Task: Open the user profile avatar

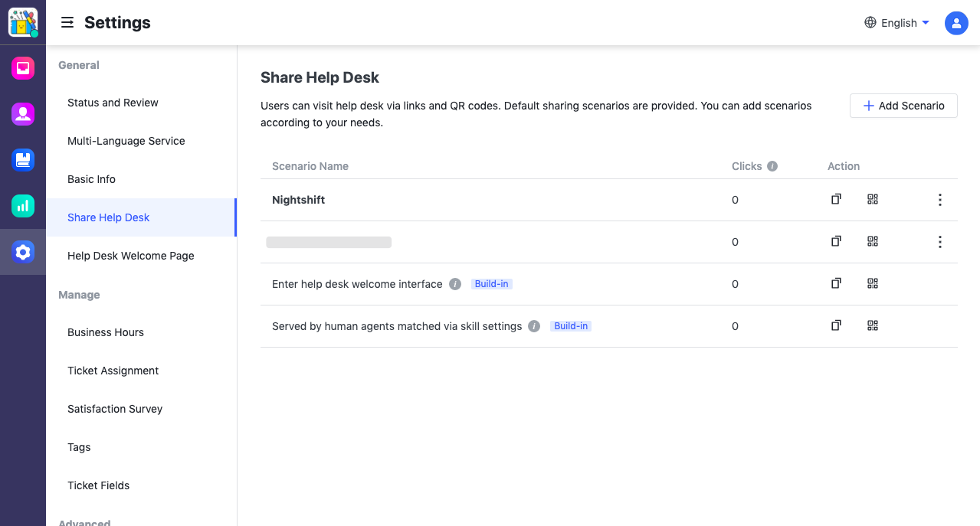Action: pyautogui.click(x=956, y=23)
